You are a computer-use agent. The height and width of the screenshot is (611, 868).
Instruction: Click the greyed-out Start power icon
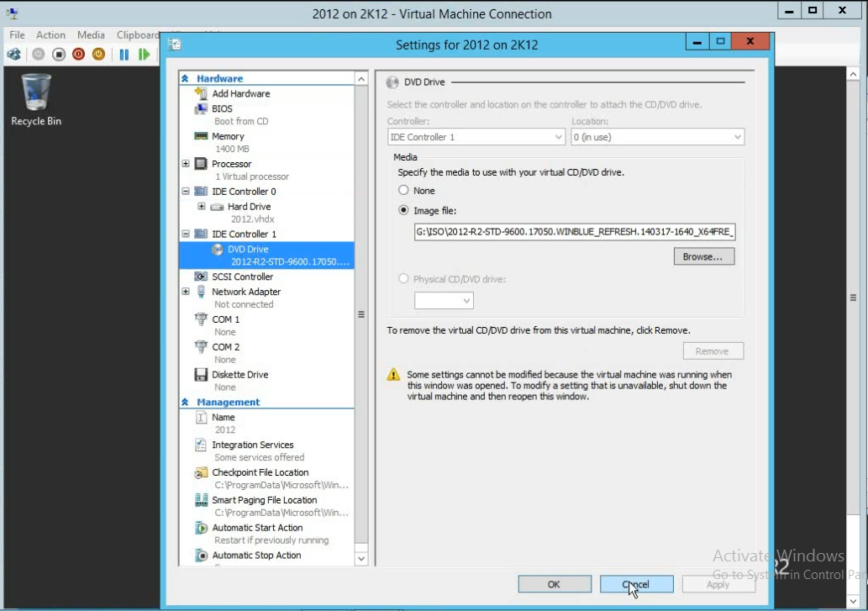click(x=38, y=55)
